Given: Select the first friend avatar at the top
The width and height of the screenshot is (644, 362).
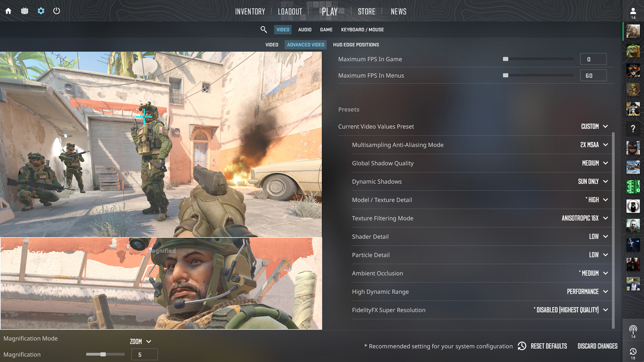Looking at the screenshot, I should pyautogui.click(x=633, y=32).
